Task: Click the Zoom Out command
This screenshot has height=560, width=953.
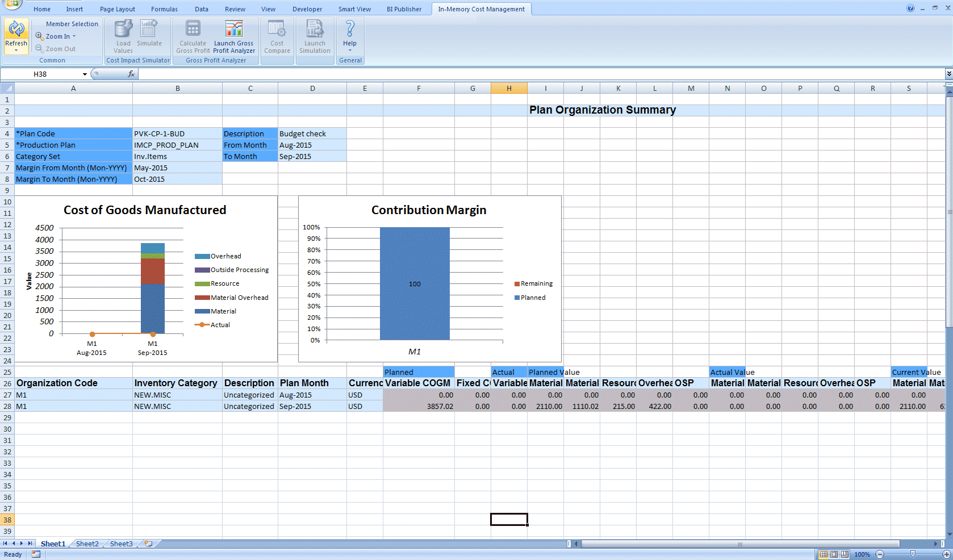Action: tap(55, 48)
